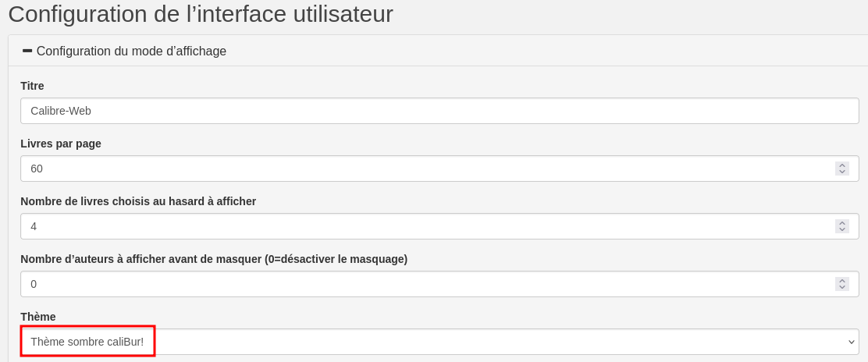Screen dimensions: 868x362
Task: Decrement the random books count stepper
Action: tap(842, 230)
